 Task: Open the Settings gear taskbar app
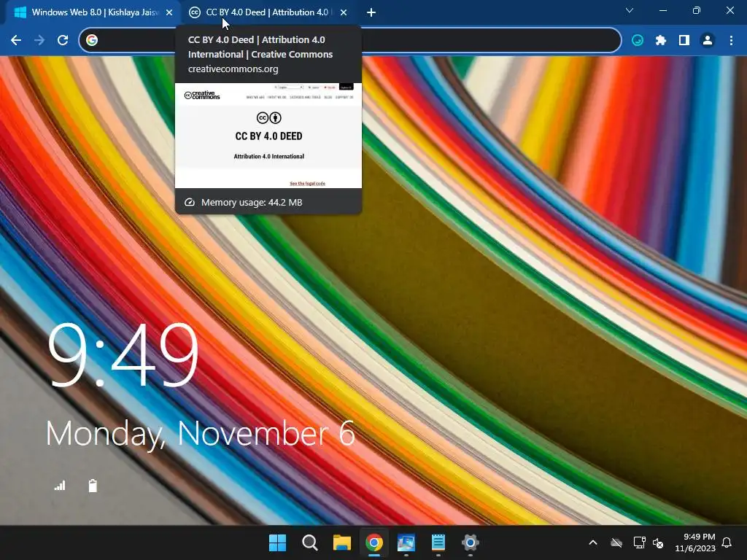point(471,542)
